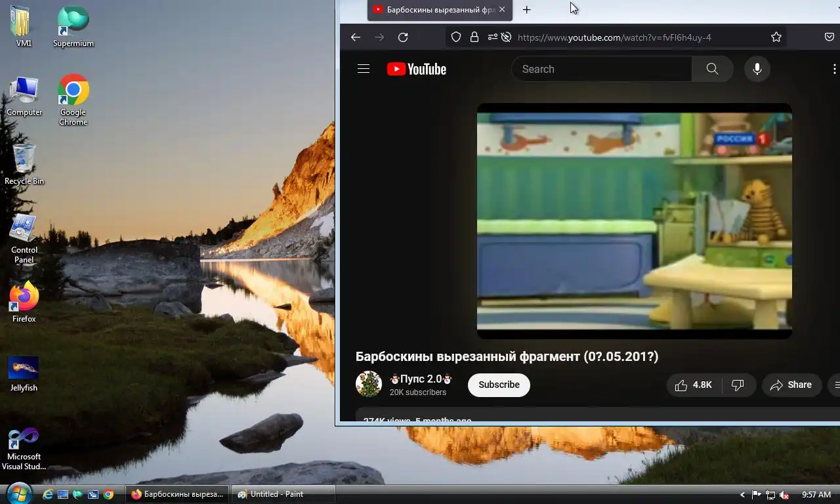The width and height of the screenshot is (840, 504).
Task: Open the Jellyfish file on desktop
Action: point(24,374)
